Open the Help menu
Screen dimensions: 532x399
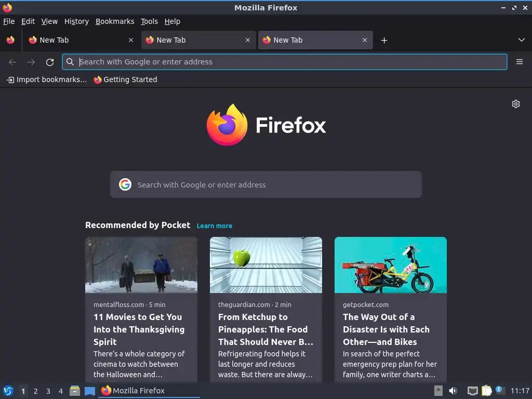pos(172,21)
